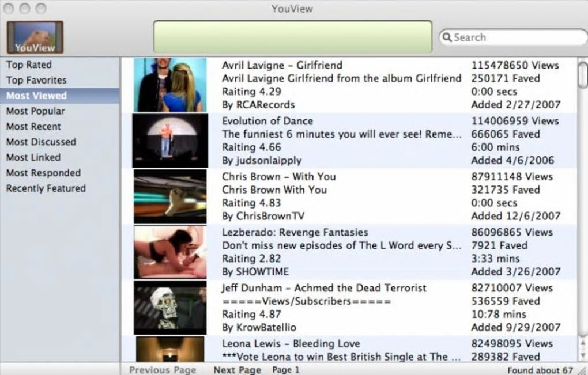Select Most Responded in sidebar
The width and height of the screenshot is (588, 375).
pos(43,173)
